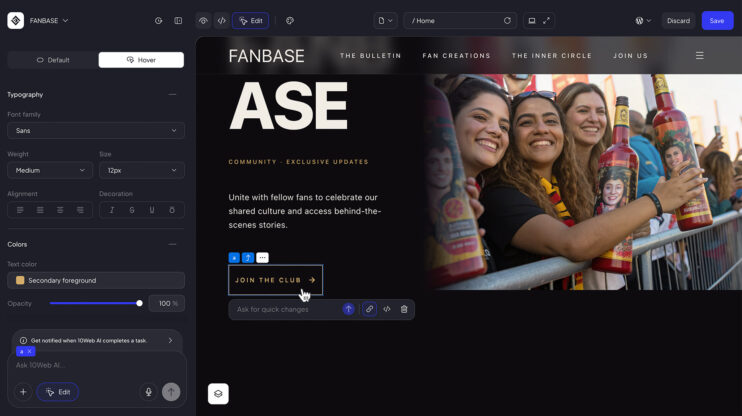Open the Weight Medium dropdown
The height and width of the screenshot is (416, 742).
50,170
